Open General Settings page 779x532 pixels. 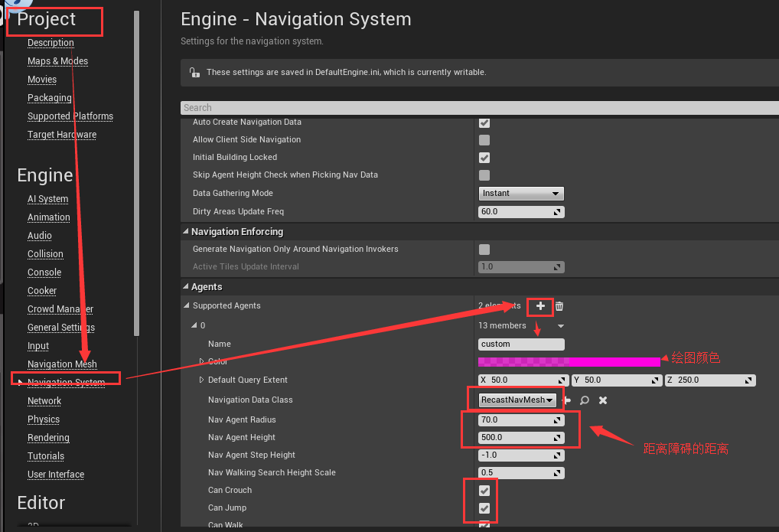coord(61,328)
